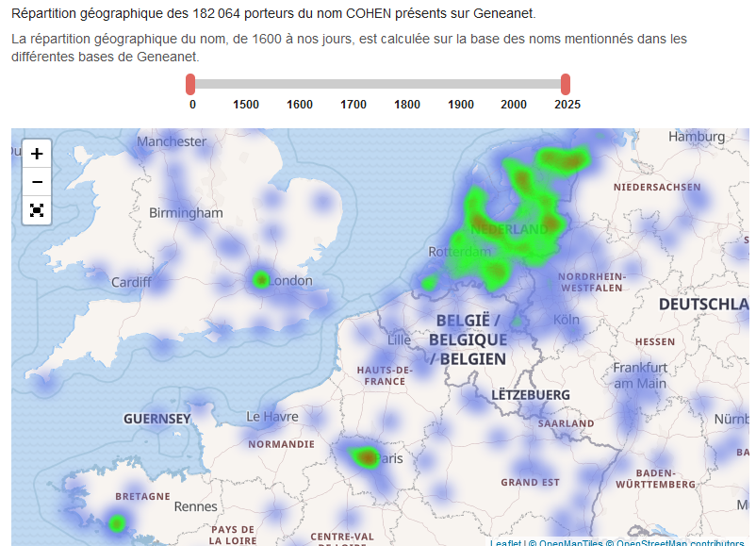Toggle fullscreen map view icon
The height and width of the screenshot is (546, 756).
pyautogui.click(x=37, y=210)
